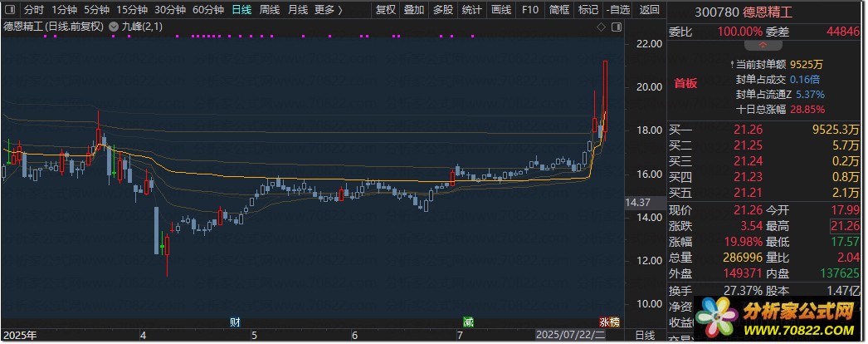Click the 外盘 value 149371
Screen dimensions: 868x344
click(x=744, y=273)
